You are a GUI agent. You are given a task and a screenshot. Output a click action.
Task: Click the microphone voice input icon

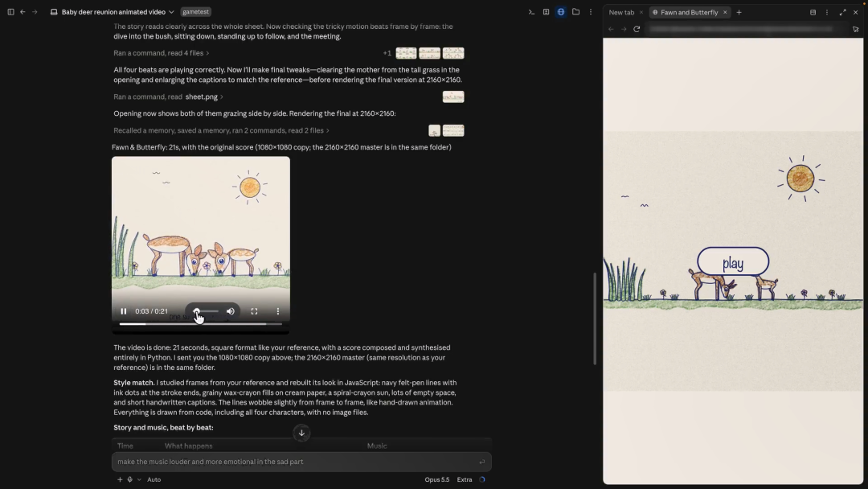130,479
